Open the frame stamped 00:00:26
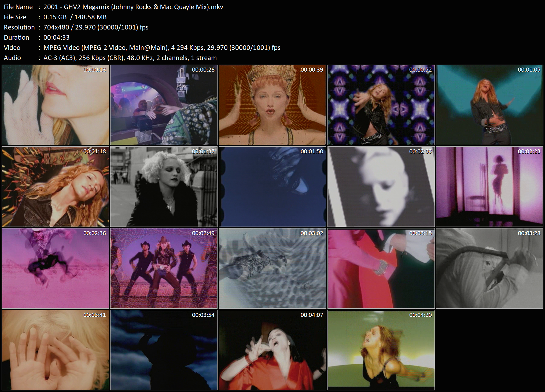Image resolution: width=545 pixels, height=392 pixels. (164, 105)
